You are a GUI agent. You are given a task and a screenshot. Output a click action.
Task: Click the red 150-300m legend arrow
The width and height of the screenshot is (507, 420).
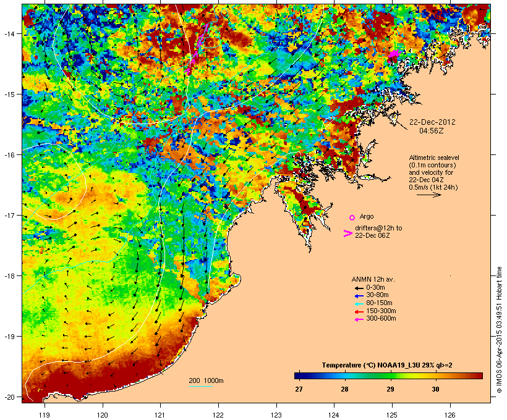pos(359,312)
